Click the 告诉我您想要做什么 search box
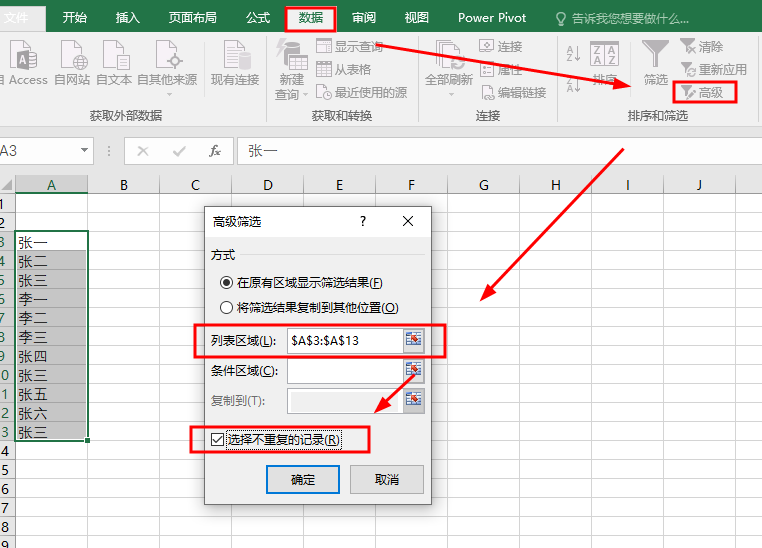Screen dimensions: 762x548 click(x=622, y=18)
